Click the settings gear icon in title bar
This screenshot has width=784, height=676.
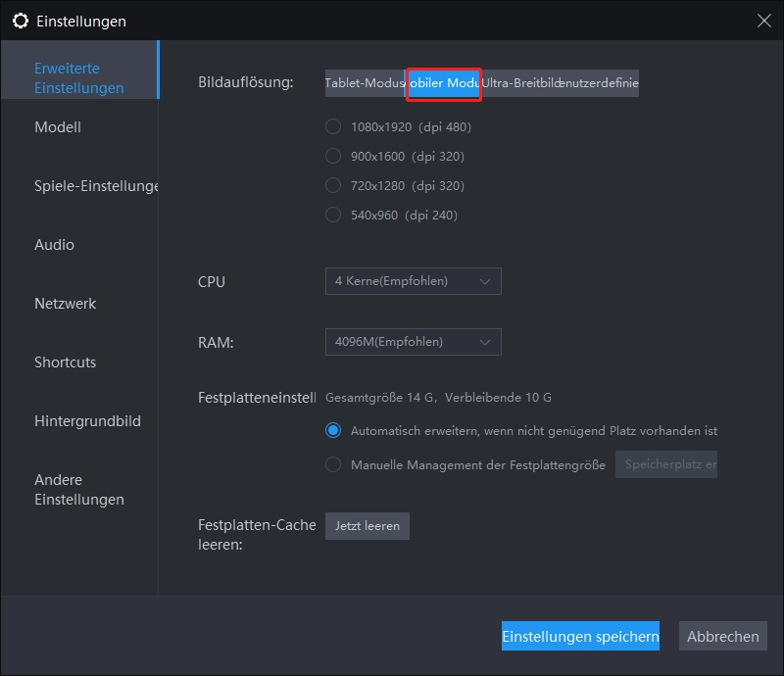click(20, 21)
